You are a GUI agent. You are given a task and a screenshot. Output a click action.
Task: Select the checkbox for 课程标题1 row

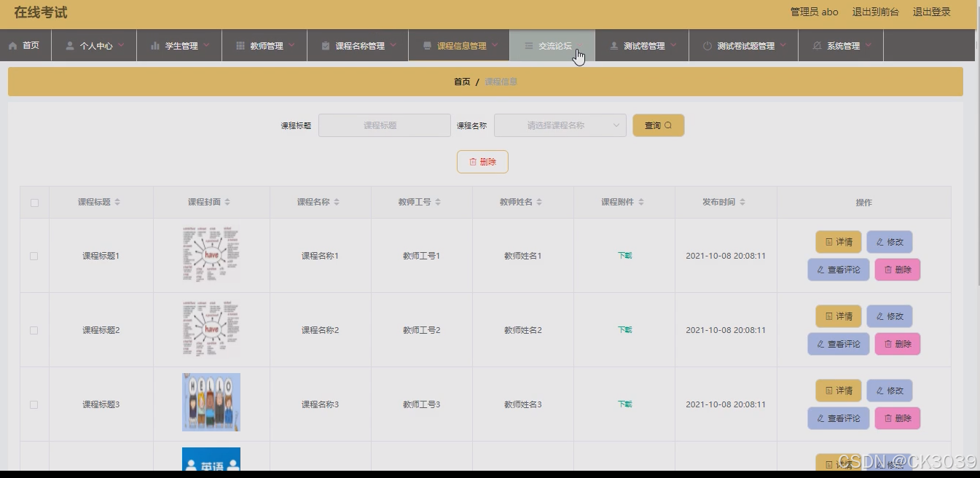(x=34, y=256)
